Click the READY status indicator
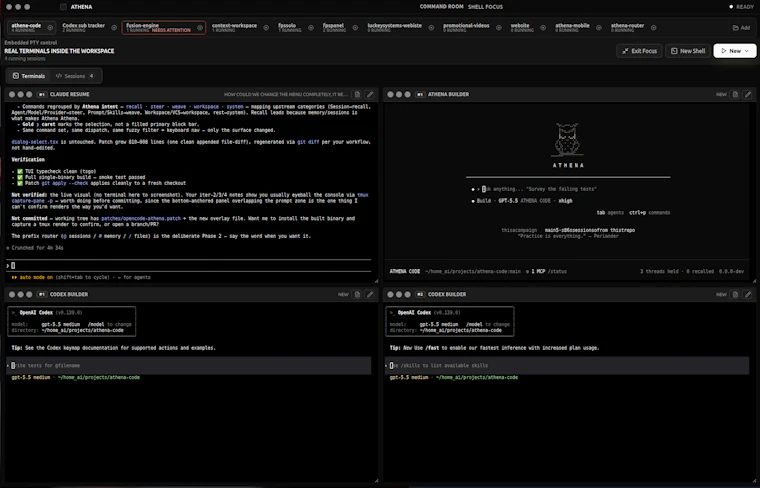Screen dimensions: 760x488 [741, 7]
